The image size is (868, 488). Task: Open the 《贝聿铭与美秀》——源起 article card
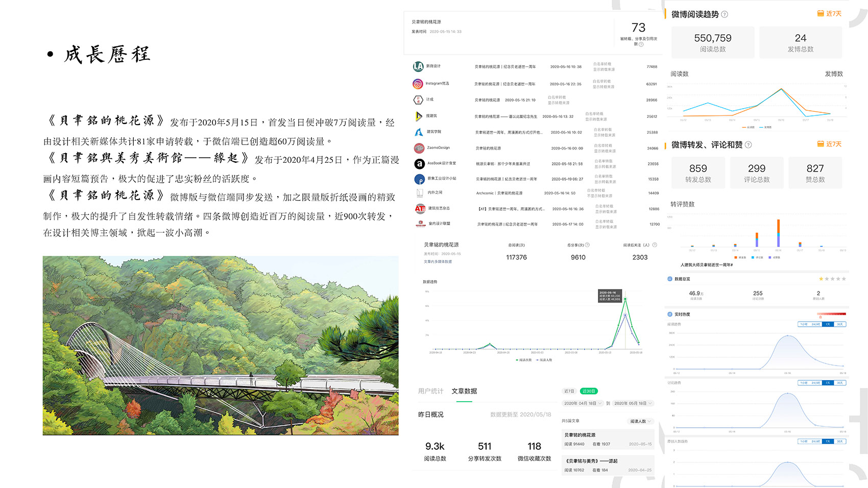(x=608, y=466)
